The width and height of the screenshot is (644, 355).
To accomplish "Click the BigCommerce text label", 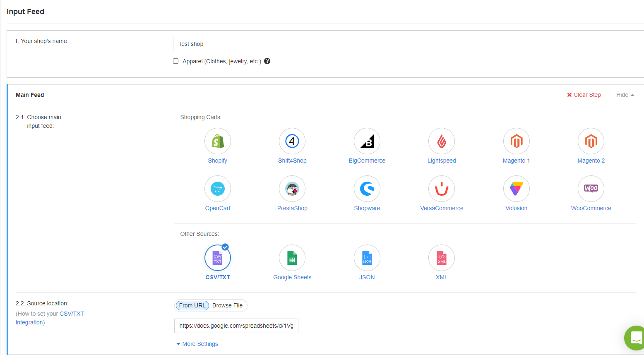I will point(367,161).
